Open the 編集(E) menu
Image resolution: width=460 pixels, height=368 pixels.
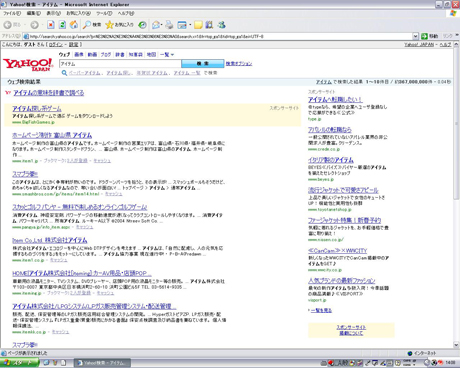[x=33, y=13]
